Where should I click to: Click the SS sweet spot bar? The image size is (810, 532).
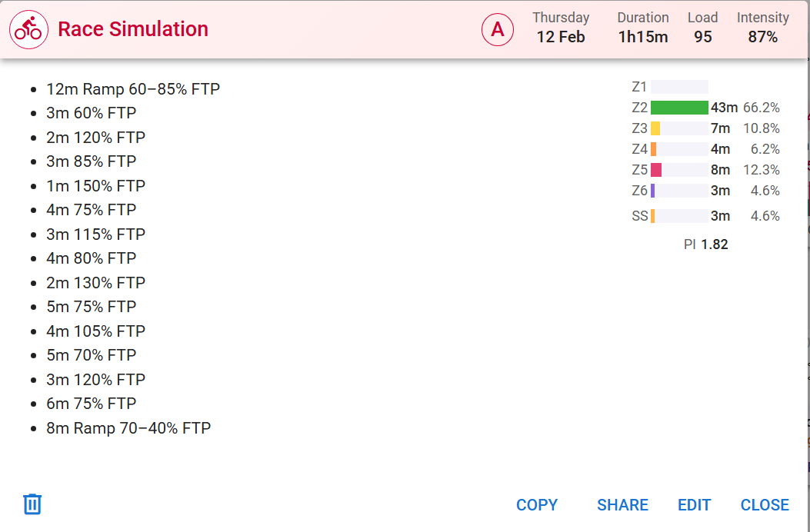click(653, 216)
